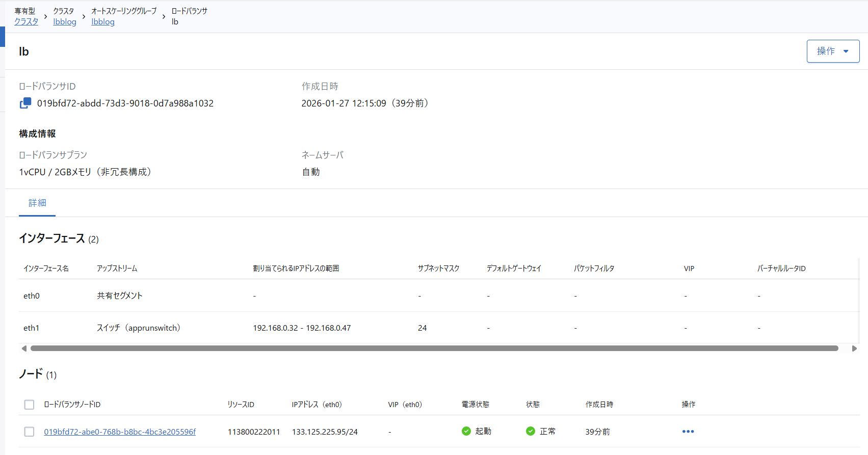Image resolution: width=868 pixels, height=455 pixels.
Task: Click breadcrumb chevron after 専有型 クラスタ
Action: (x=46, y=17)
